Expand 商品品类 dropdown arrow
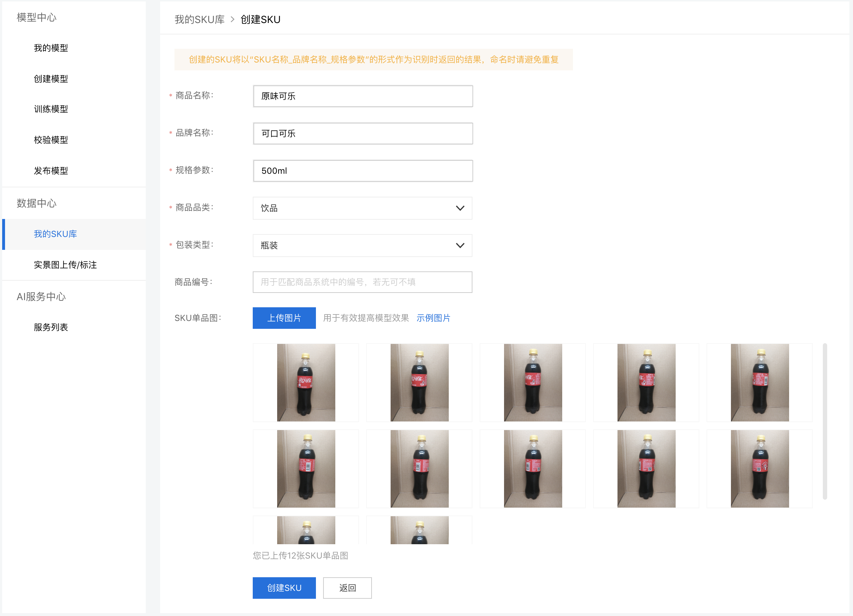Screen dimensions: 853x616 coord(460,208)
